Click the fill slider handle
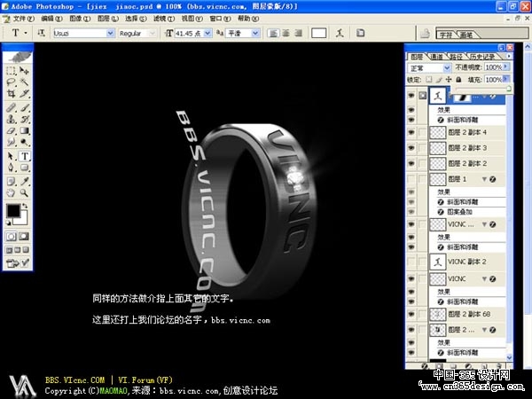The width and height of the screenshot is (532, 399). [x=509, y=89]
